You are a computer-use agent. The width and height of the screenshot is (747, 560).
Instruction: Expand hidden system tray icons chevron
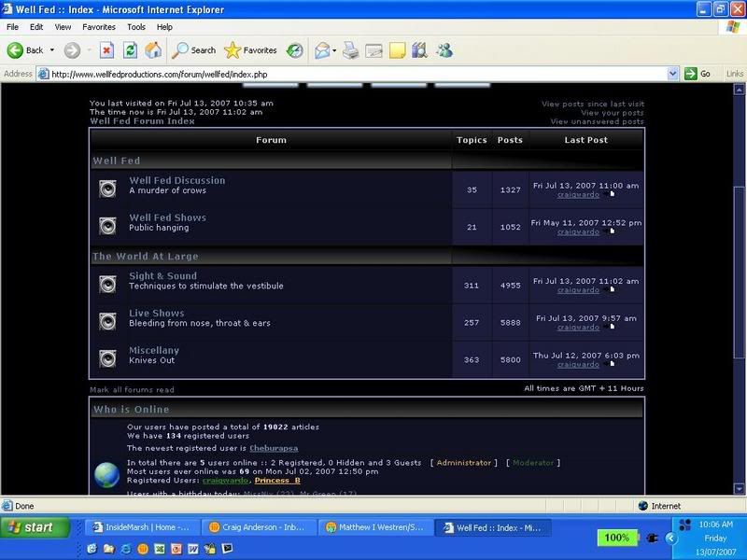coord(671,539)
